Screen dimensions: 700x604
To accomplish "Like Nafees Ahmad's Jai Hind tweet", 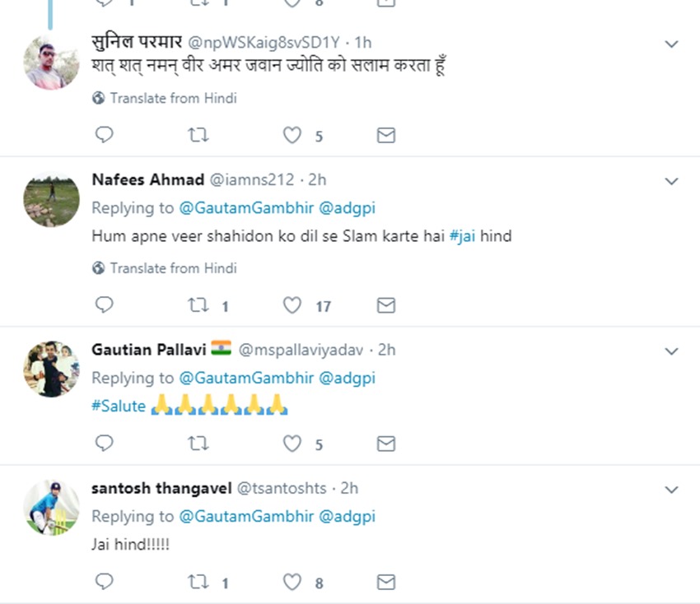I will pos(292,305).
